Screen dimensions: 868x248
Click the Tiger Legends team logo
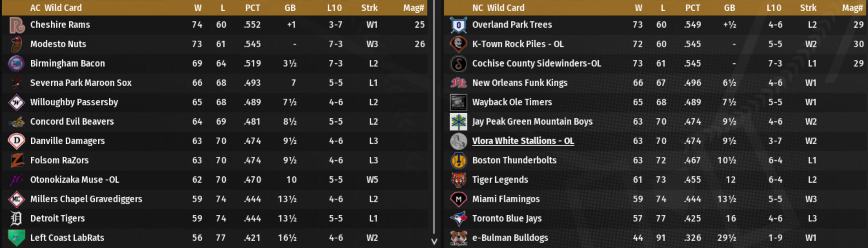(x=458, y=180)
